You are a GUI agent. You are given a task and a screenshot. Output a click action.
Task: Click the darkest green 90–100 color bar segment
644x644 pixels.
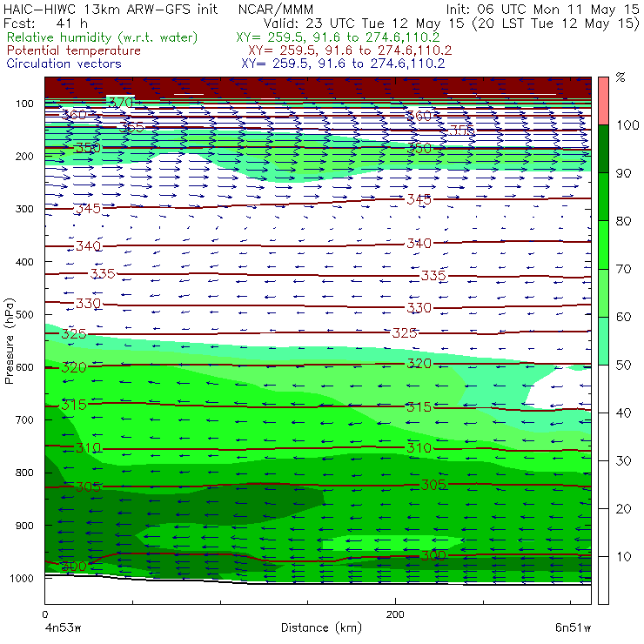coord(603,149)
